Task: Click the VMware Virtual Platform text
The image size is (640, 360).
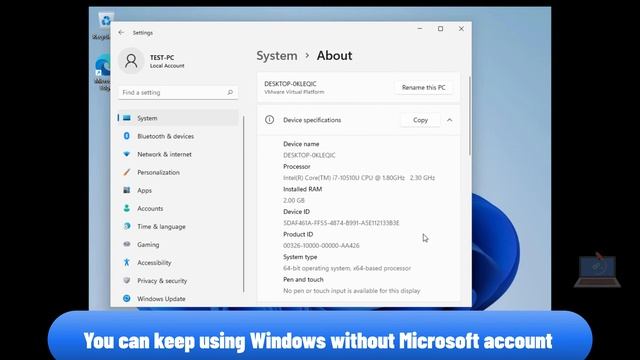Action: [x=294, y=92]
